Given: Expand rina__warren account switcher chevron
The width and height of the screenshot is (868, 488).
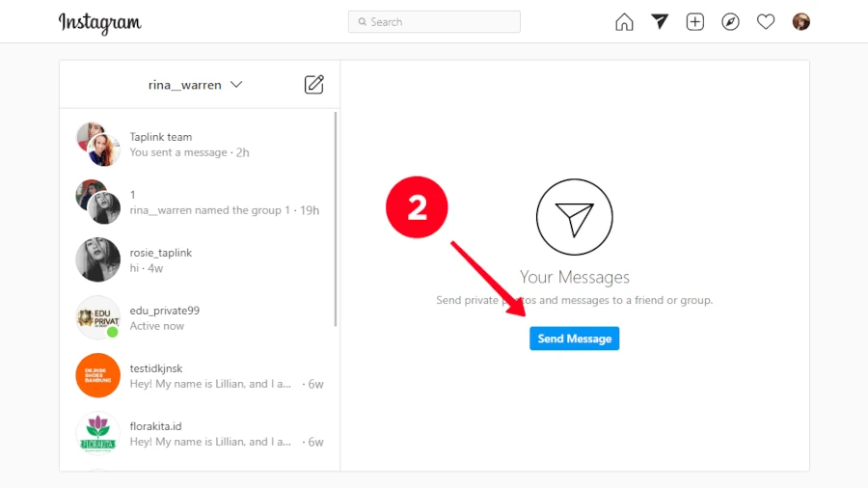Looking at the screenshot, I should [x=236, y=85].
